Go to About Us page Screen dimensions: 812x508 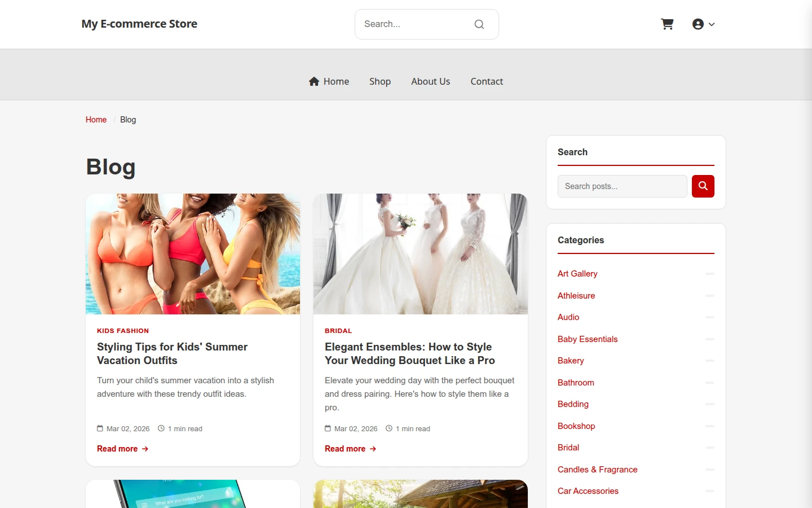click(x=431, y=81)
